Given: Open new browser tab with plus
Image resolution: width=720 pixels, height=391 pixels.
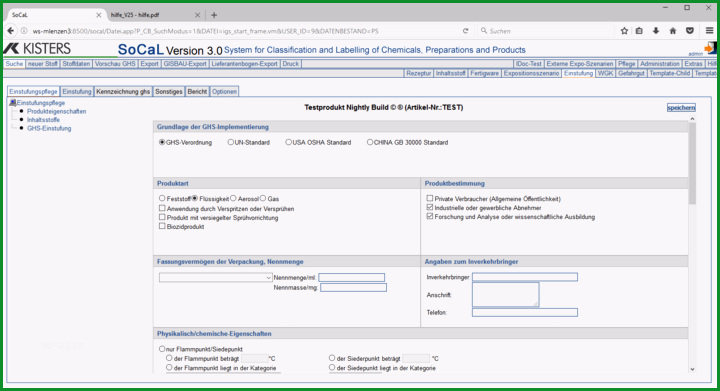Looking at the screenshot, I should tap(214, 15).
